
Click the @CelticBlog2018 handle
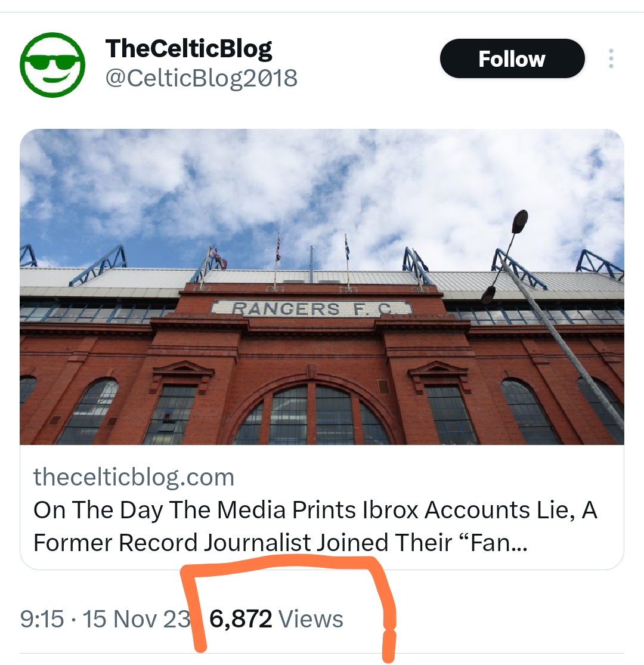202,78
